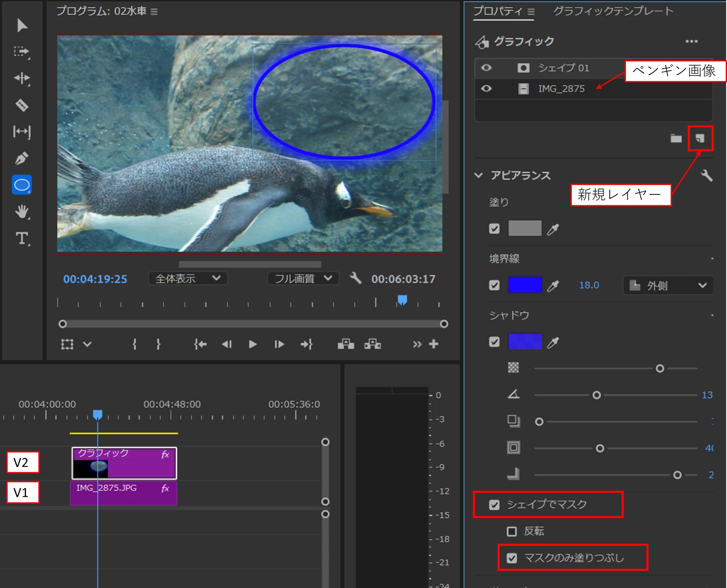Select the Slip tool

[22, 132]
